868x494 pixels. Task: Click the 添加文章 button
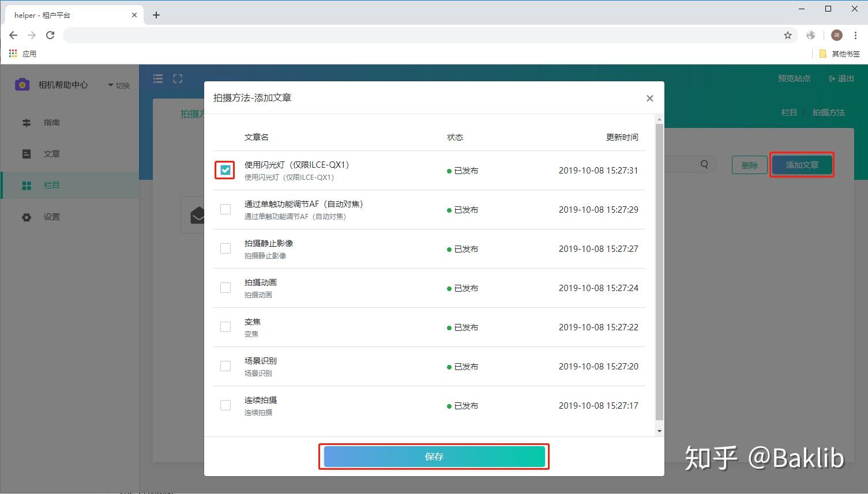[x=802, y=165]
